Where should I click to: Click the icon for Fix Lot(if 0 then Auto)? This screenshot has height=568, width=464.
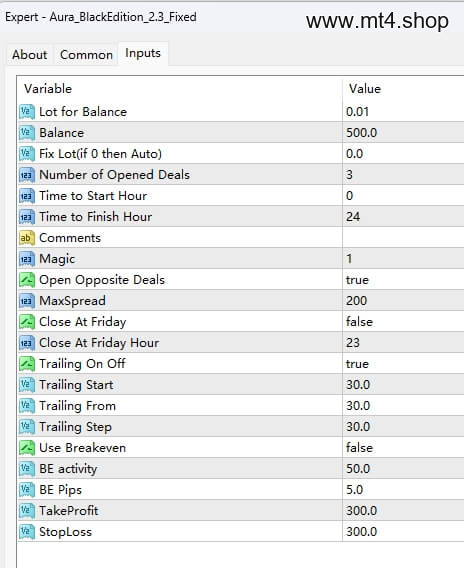coord(27,154)
